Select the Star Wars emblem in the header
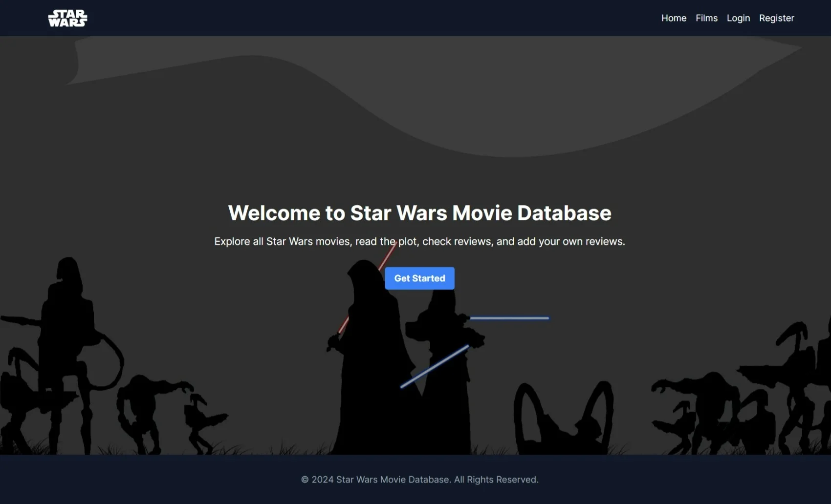Screen dimensions: 831x504 67,18
